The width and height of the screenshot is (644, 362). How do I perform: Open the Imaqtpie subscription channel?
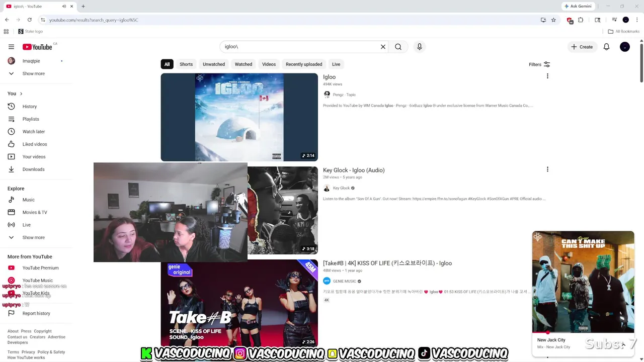tap(31, 61)
